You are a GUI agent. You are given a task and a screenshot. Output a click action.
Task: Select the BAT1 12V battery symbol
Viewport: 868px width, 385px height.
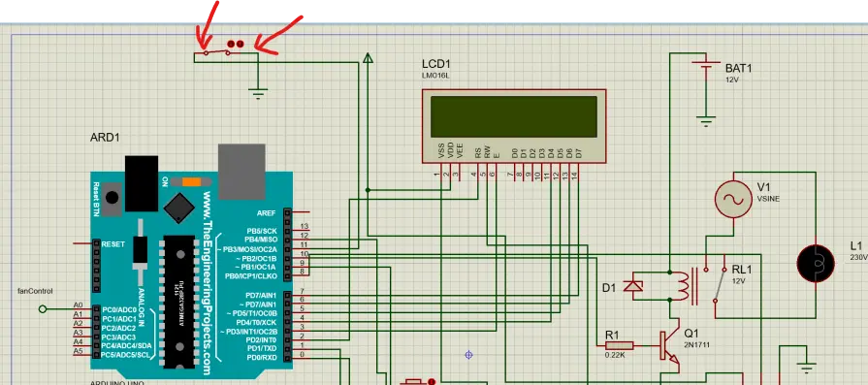(706, 69)
